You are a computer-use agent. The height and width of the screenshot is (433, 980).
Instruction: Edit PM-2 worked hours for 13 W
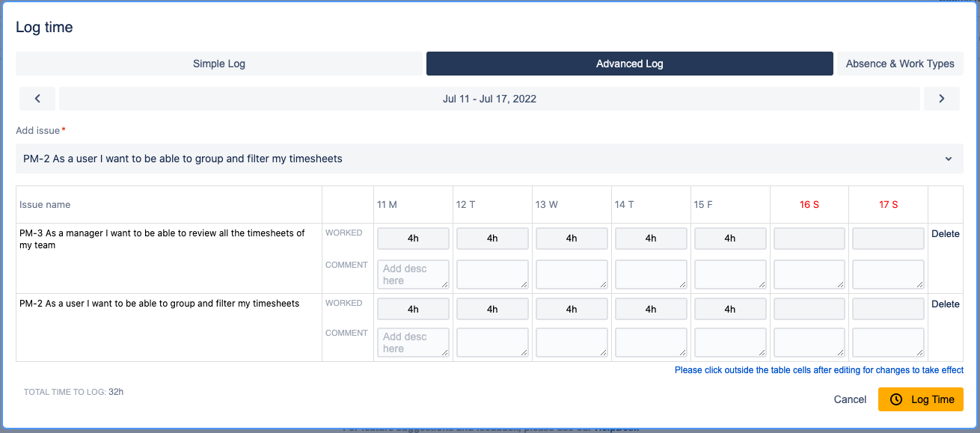tap(572, 309)
